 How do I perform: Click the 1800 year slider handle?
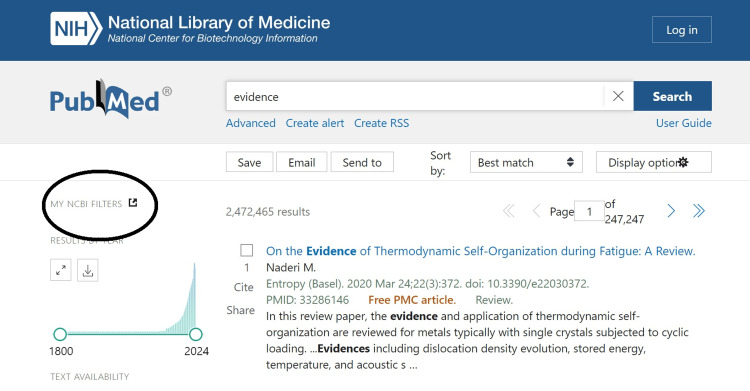(60, 334)
